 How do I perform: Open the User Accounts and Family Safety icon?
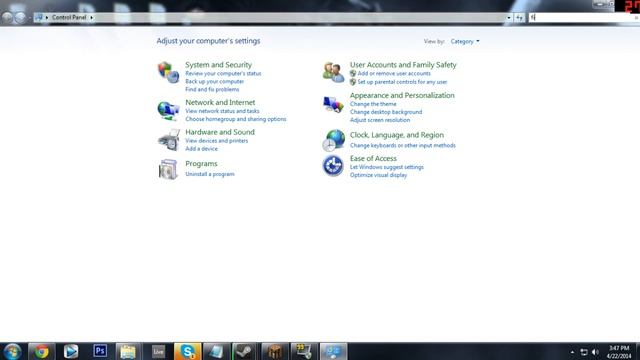[x=333, y=72]
